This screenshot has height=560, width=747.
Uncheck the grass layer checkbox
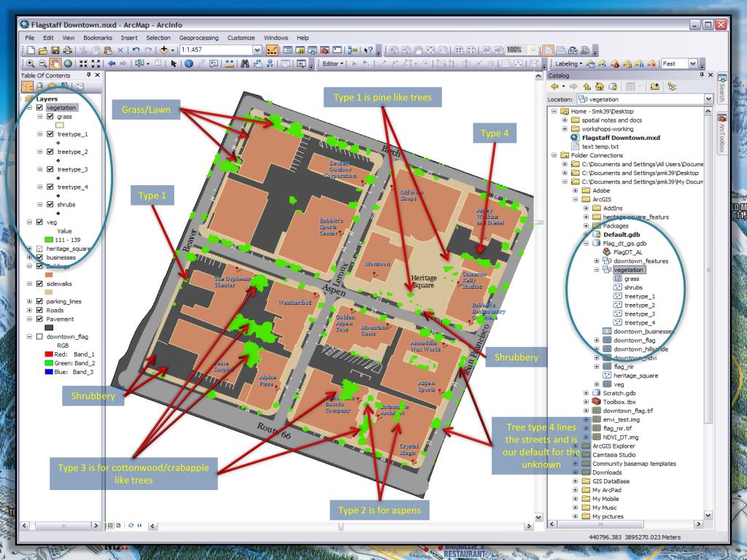coord(50,117)
